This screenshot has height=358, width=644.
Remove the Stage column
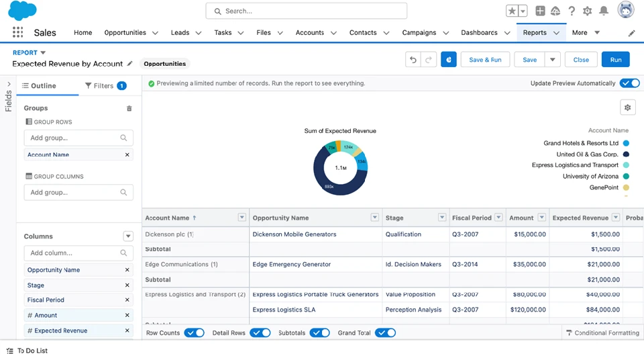(127, 285)
